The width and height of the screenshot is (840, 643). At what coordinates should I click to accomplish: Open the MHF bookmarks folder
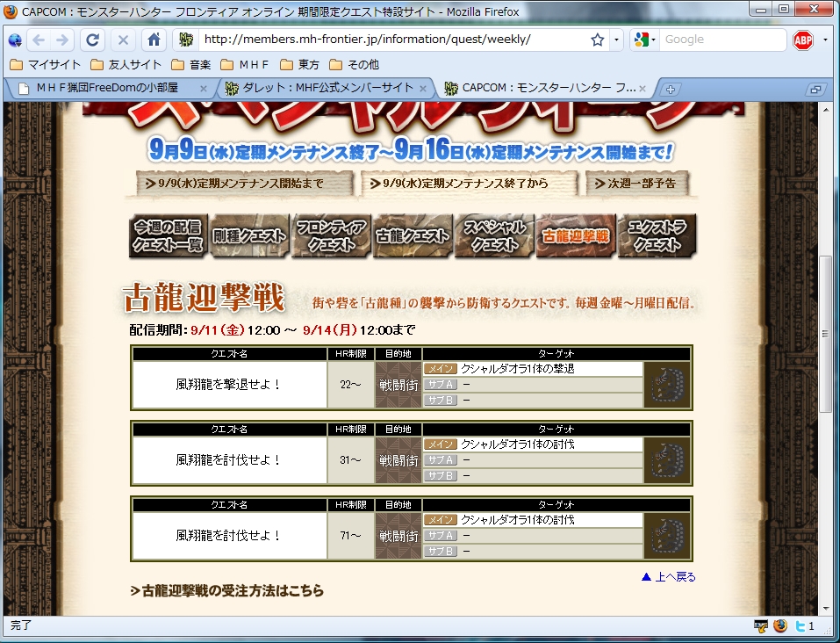click(245, 64)
